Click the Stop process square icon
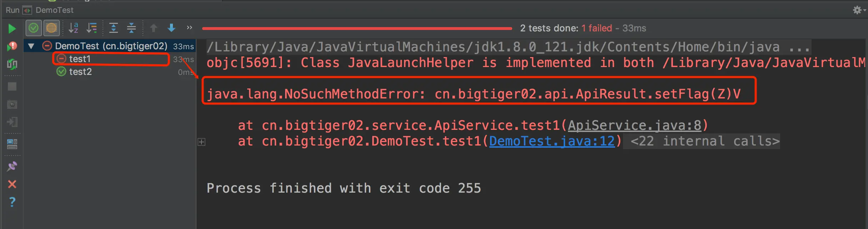The height and width of the screenshot is (229, 868). tap(12, 87)
